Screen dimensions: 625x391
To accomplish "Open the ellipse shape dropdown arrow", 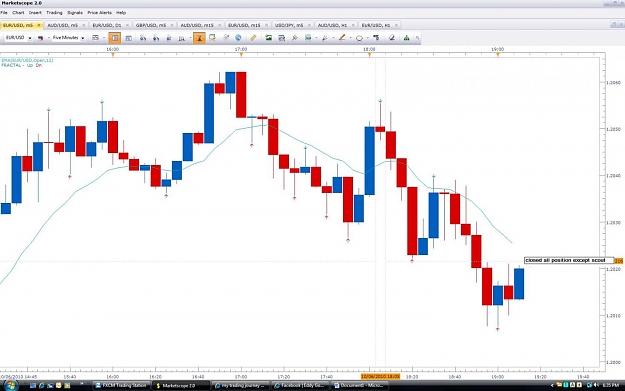I will tap(368, 38).
